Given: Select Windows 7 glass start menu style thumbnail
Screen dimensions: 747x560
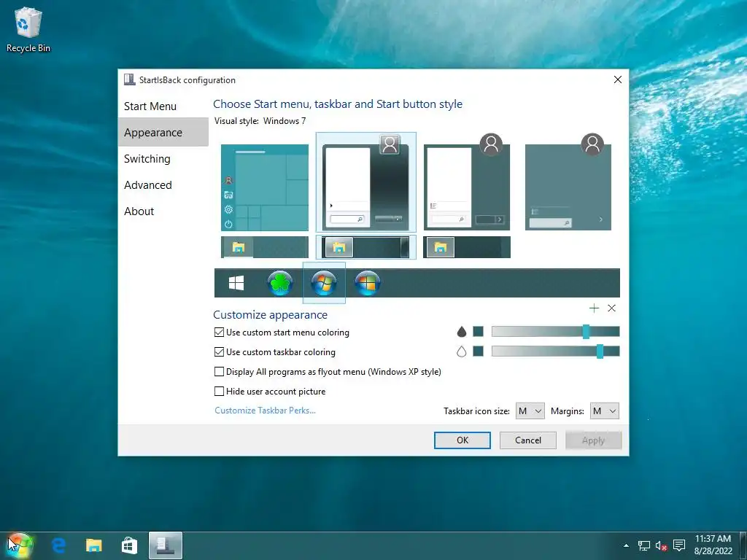Looking at the screenshot, I should [366, 182].
